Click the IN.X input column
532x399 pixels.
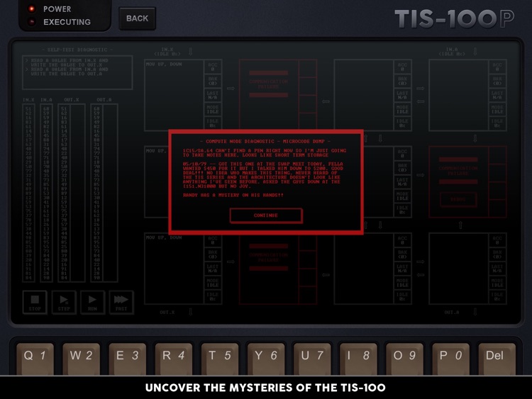tap(28, 193)
